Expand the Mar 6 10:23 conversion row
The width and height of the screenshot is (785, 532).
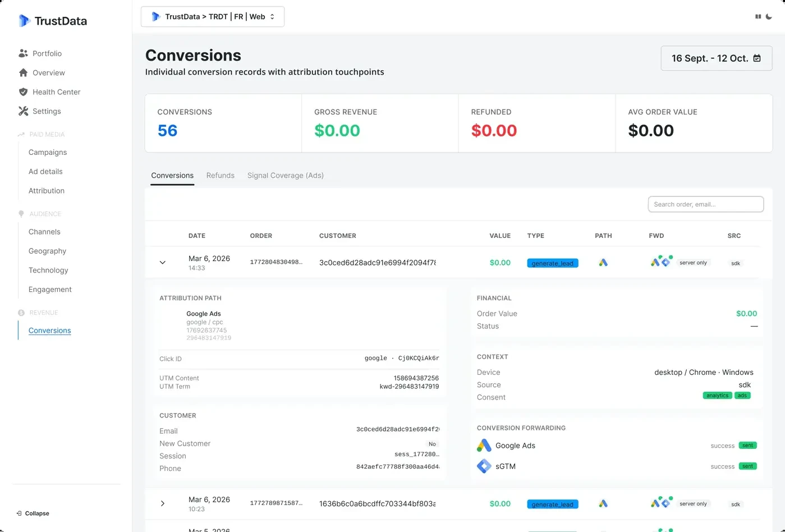coord(162,503)
